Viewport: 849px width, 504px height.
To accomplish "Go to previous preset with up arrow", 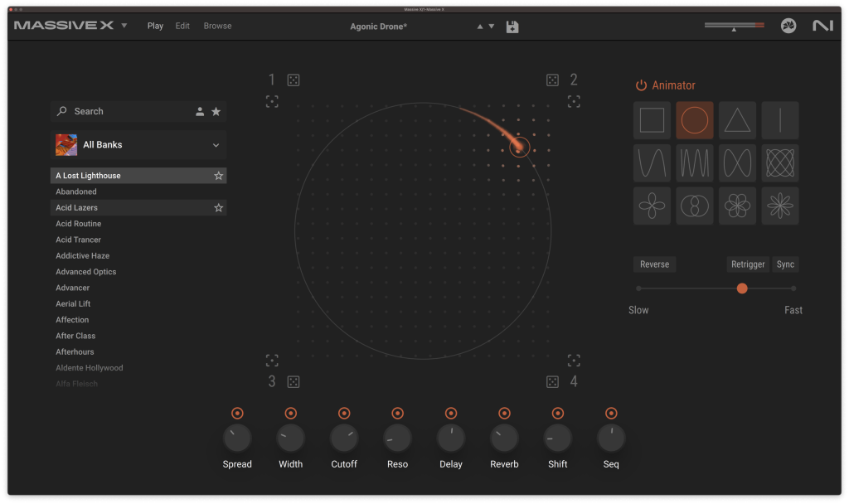I will click(480, 26).
